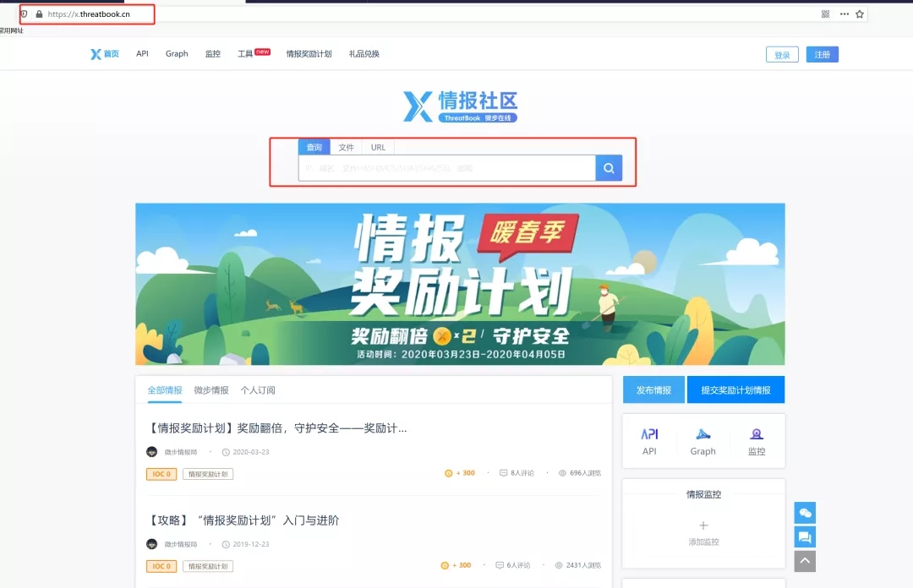
Task: Click the 2431人浏览 view count
Action: 578,565
